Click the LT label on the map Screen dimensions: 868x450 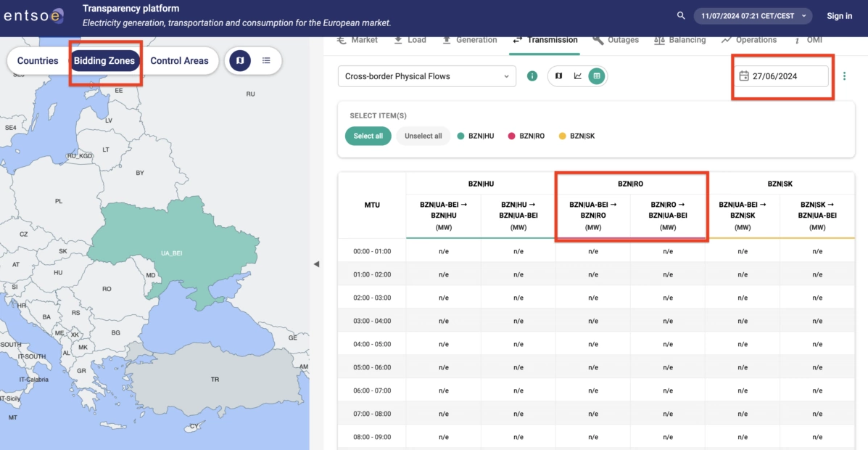[x=106, y=150]
